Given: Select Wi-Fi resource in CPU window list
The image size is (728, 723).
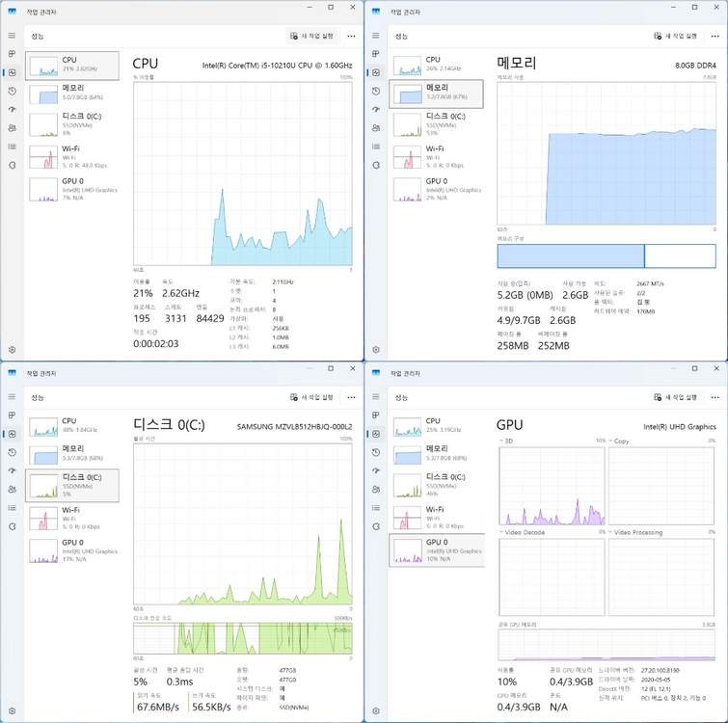Looking at the screenshot, I should 72,156.
